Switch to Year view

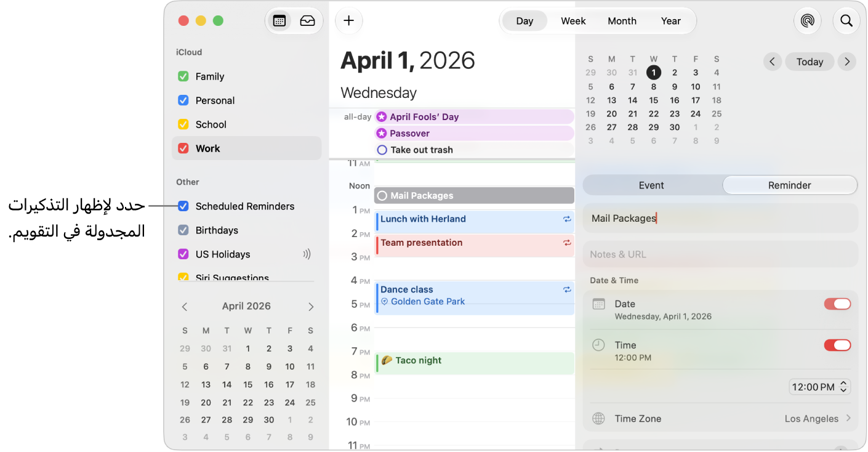pyautogui.click(x=671, y=21)
